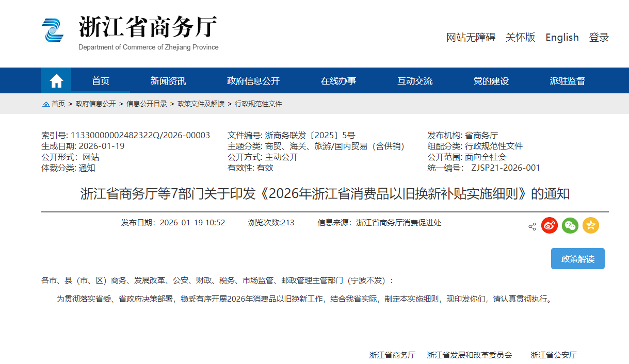Click the Zhejiang Commerce Department logo
Screen dimensions: 629x364
pyautogui.click(x=53, y=31)
